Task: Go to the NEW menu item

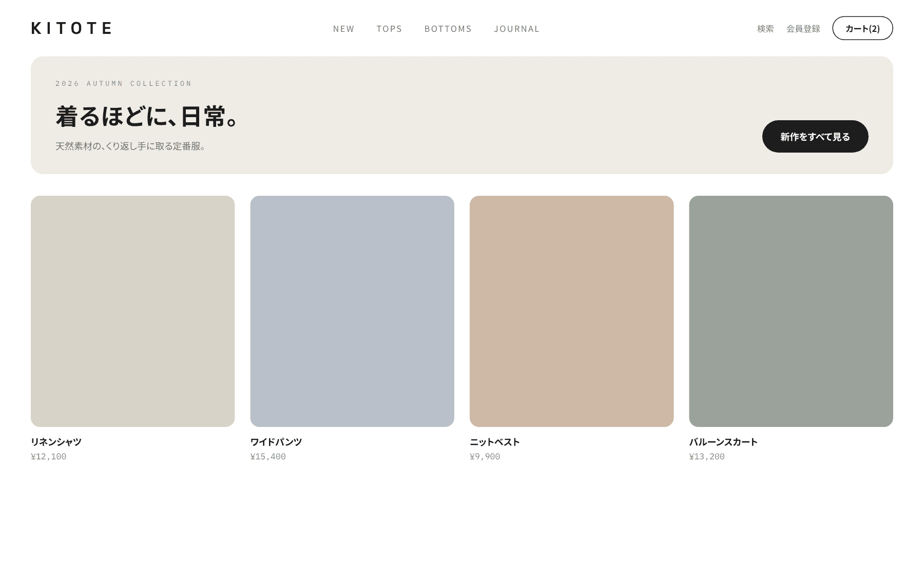Action: coord(343,29)
